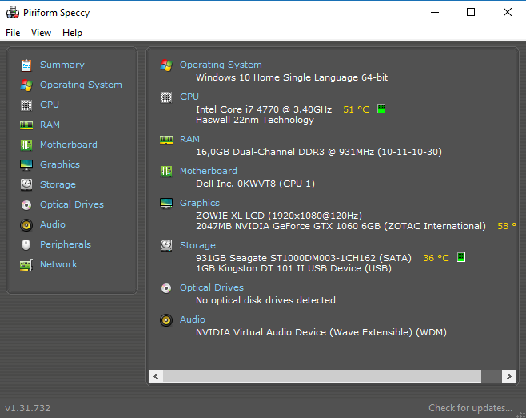
Task: Click the Storage hard drive sidebar icon
Action: pos(26,185)
